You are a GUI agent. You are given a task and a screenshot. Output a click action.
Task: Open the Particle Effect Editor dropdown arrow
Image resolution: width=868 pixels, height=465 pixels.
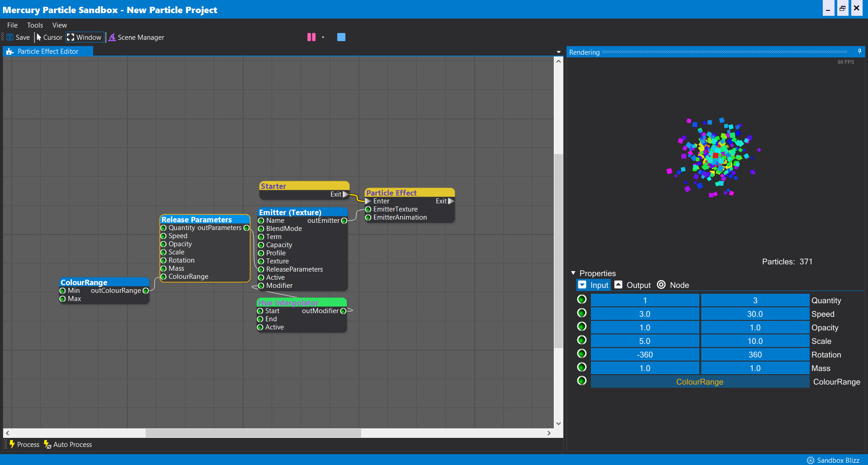point(559,52)
